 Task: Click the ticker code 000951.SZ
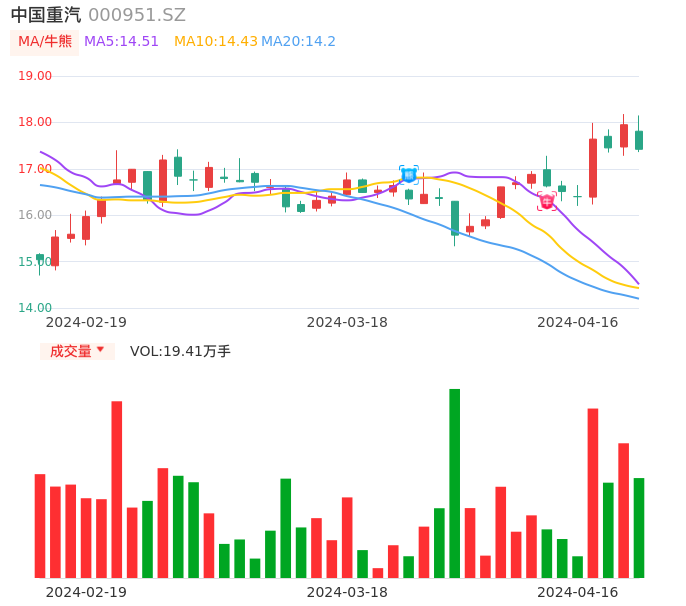[x=137, y=15]
